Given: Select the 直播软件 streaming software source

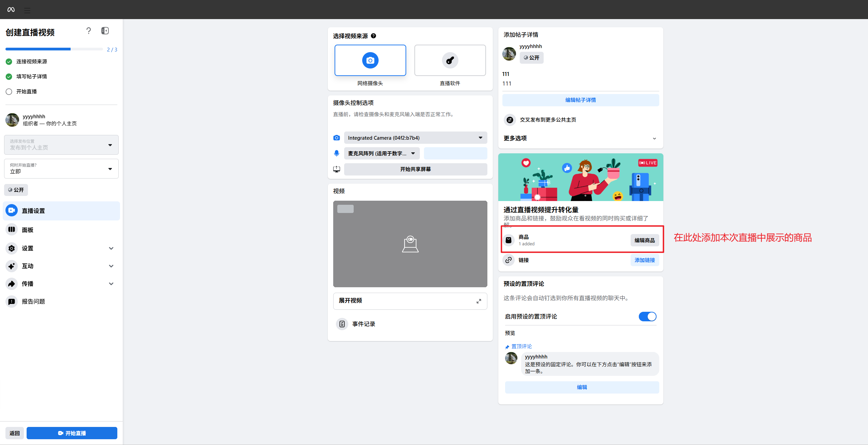Looking at the screenshot, I should (x=450, y=60).
